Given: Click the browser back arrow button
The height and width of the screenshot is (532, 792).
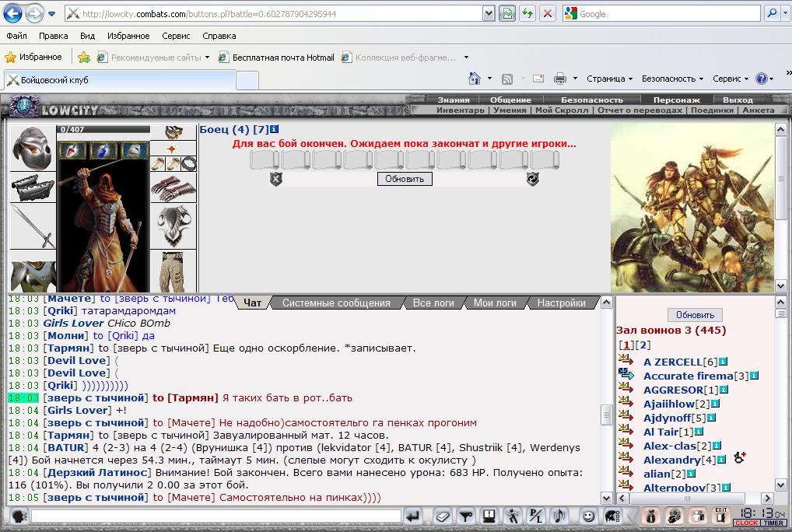Looking at the screenshot, I should [12, 14].
